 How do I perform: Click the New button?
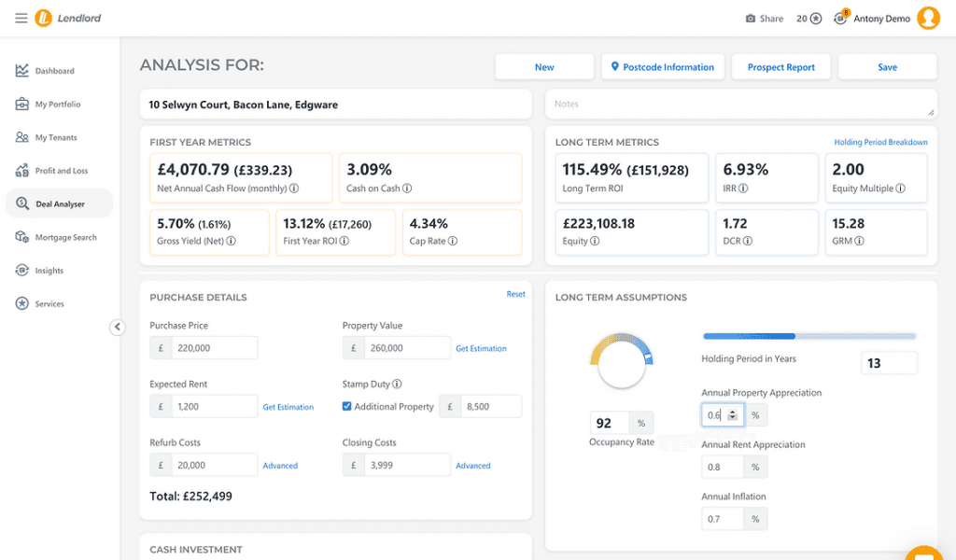(x=544, y=67)
